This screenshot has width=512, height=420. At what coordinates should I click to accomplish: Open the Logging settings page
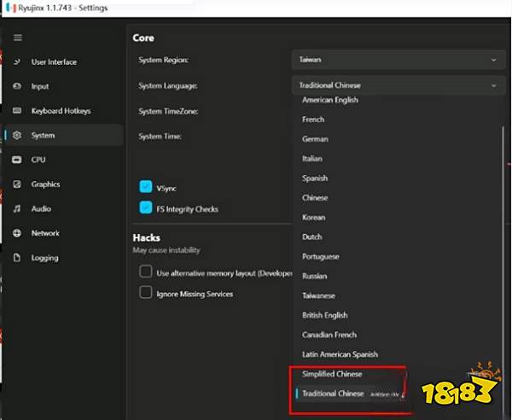click(44, 258)
